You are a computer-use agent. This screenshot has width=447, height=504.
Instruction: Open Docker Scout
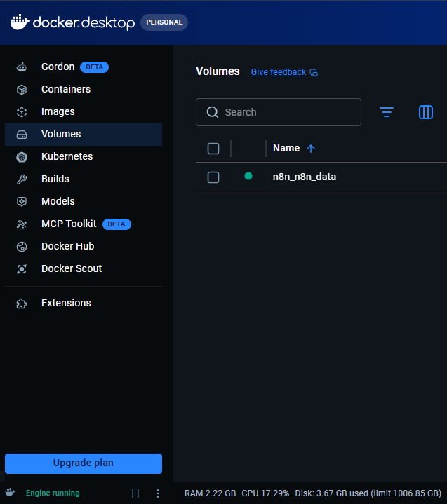point(84,268)
